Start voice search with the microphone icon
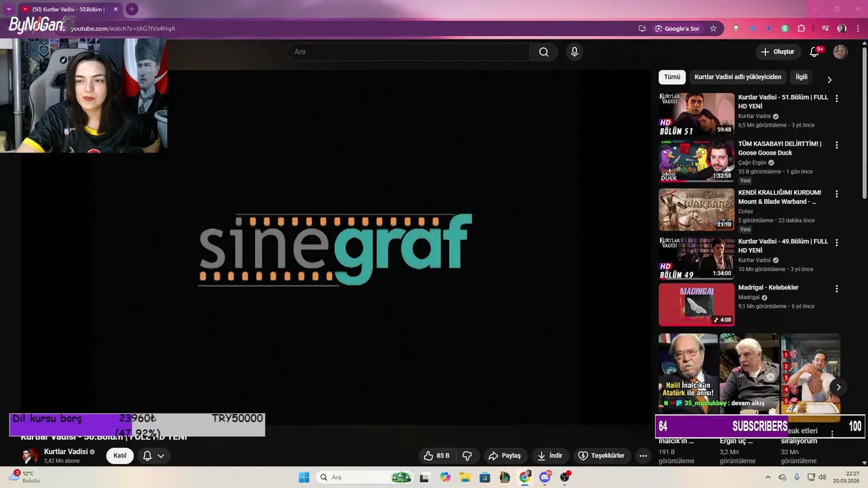The height and width of the screenshot is (488, 868). tap(574, 52)
